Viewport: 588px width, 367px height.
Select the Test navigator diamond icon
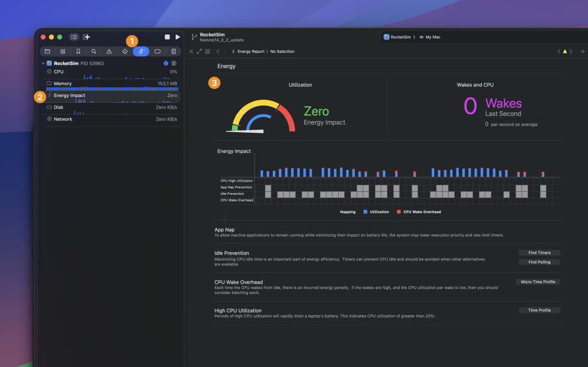[125, 51]
